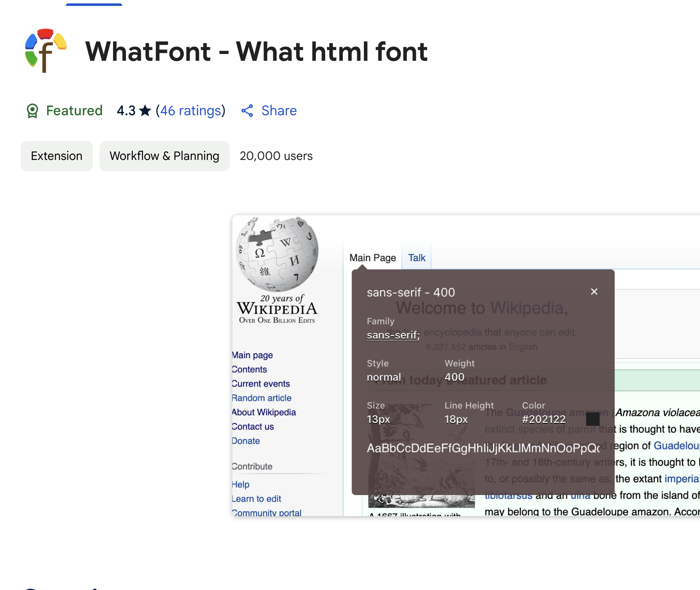The width and height of the screenshot is (700, 590).
Task: Click the 4.3 rating value
Action: 126,111
